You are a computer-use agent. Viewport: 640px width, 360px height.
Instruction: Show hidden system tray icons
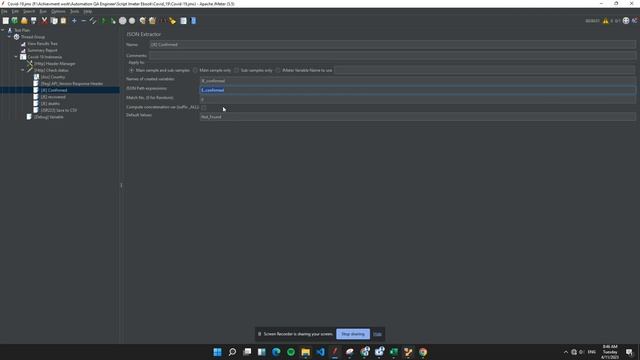click(x=565, y=352)
